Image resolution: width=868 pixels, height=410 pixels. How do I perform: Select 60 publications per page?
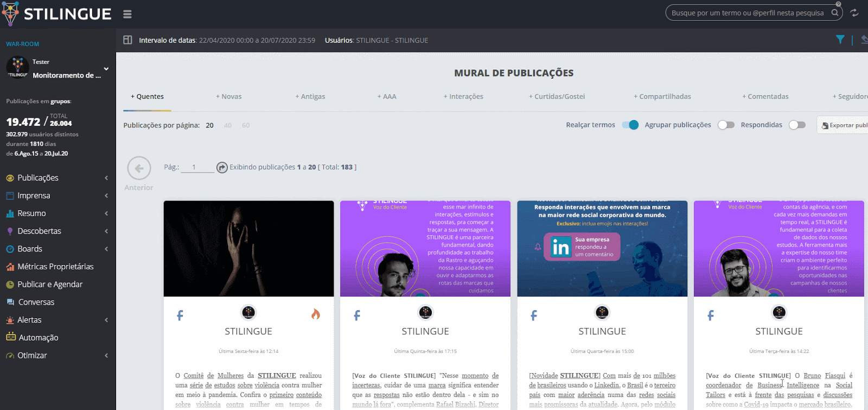click(x=246, y=125)
